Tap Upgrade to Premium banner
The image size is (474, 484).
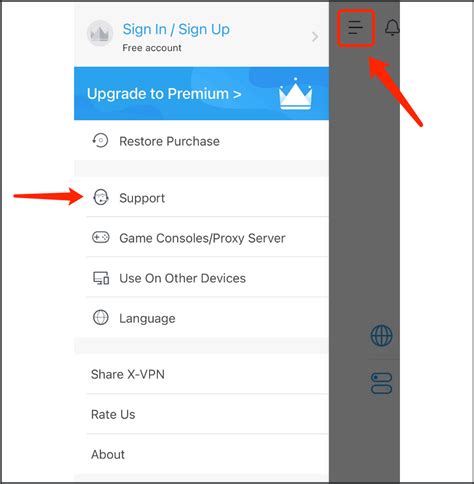[201, 93]
